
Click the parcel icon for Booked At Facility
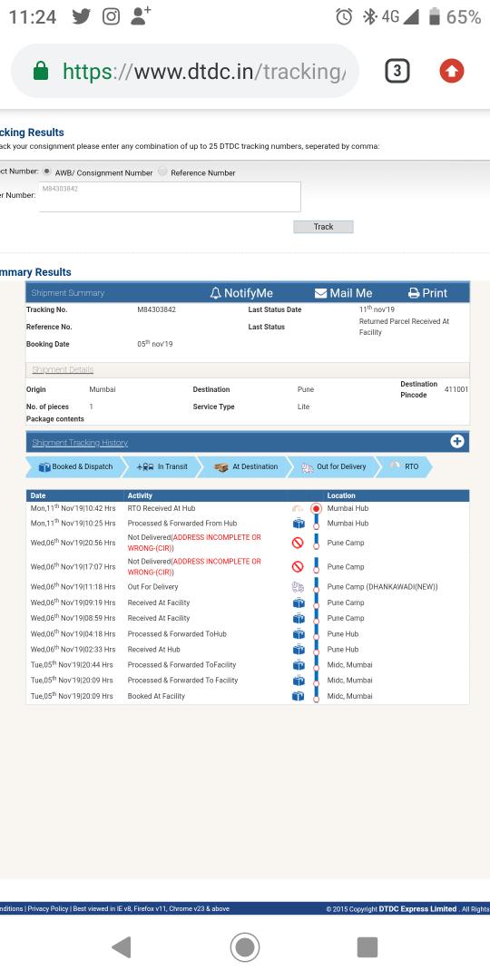299,696
